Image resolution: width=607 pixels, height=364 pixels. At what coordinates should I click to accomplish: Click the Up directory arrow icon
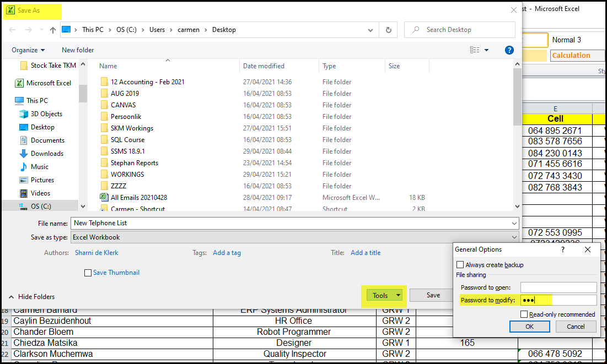pyautogui.click(x=53, y=30)
